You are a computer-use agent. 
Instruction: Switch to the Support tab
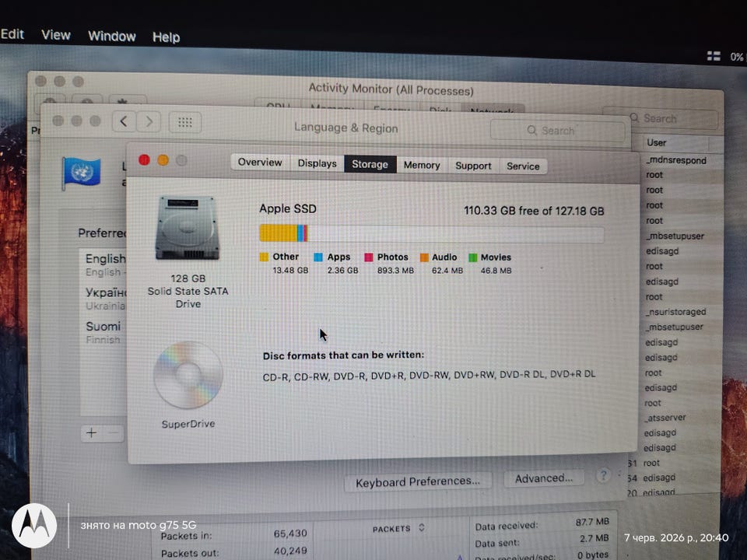click(473, 166)
